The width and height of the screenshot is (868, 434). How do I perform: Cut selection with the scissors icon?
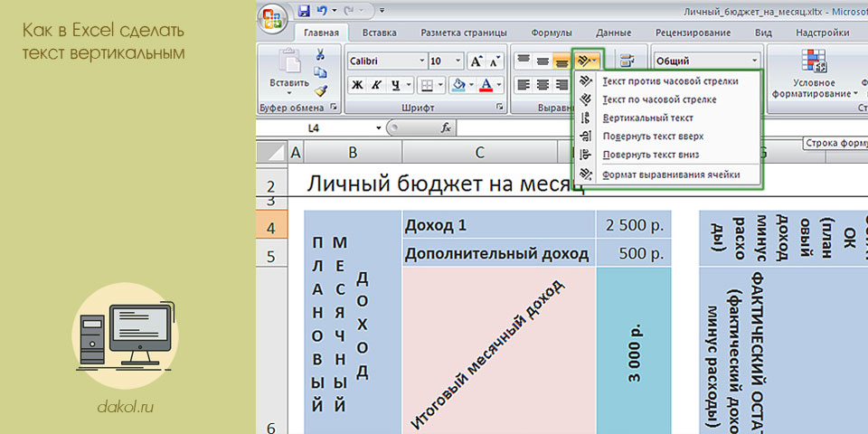tap(320, 54)
